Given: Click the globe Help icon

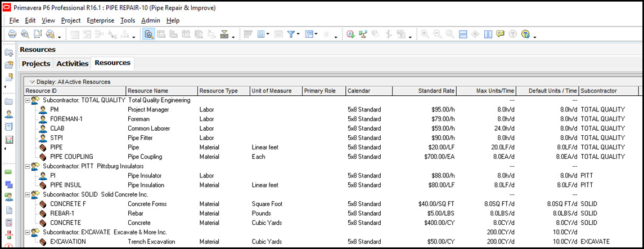Looking at the screenshot, I should [x=525, y=34].
